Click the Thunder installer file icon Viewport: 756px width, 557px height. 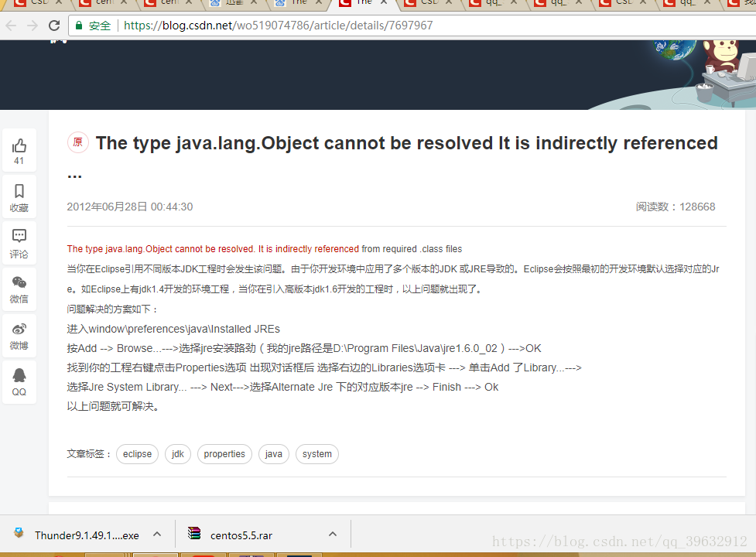(19, 533)
